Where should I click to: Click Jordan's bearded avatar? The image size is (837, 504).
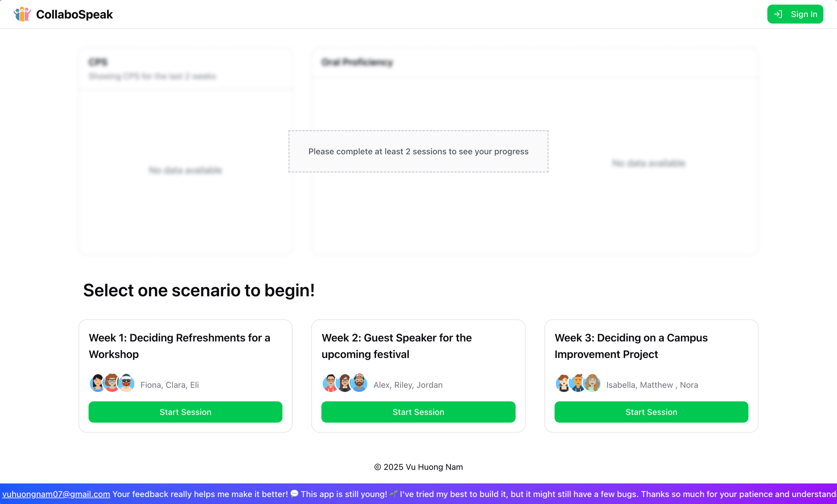point(360,383)
